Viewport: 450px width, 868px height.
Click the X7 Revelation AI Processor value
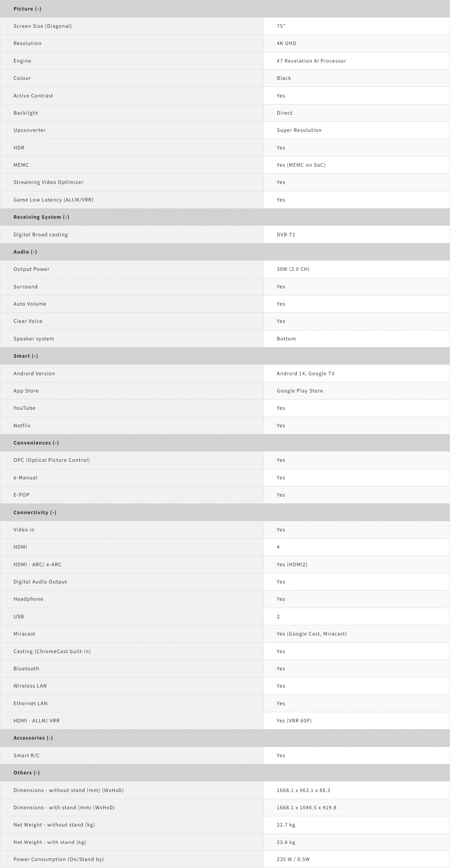point(311,61)
